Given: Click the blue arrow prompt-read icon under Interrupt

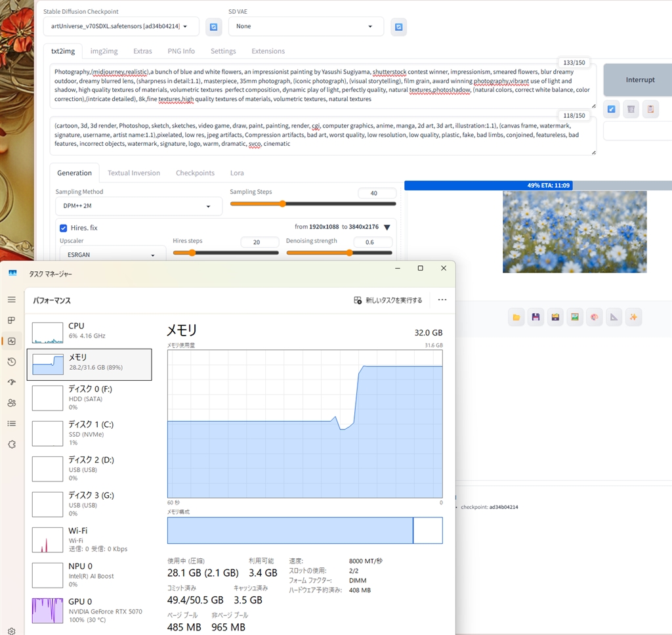Looking at the screenshot, I should (x=612, y=109).
